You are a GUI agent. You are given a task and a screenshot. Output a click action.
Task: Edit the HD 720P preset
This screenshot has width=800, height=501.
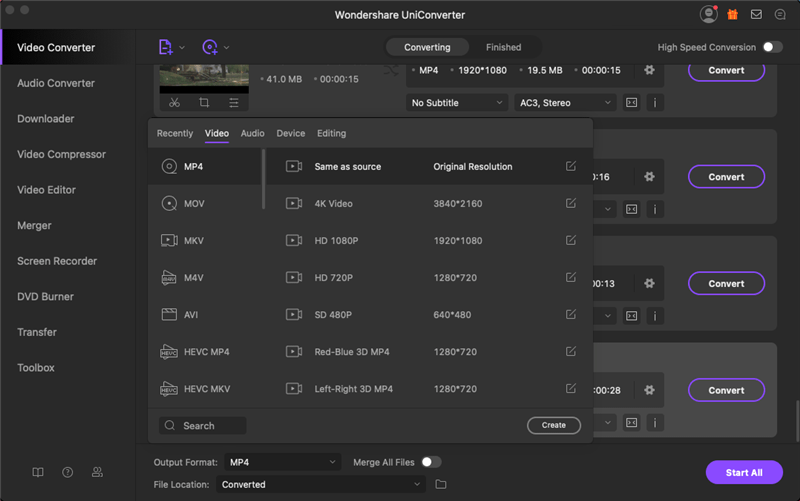point(571,277)
